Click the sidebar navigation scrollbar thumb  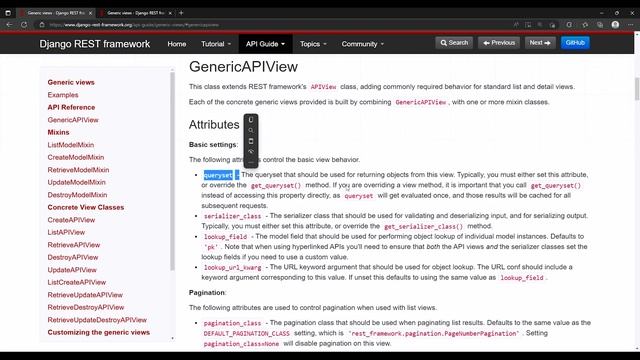[172, 171]
